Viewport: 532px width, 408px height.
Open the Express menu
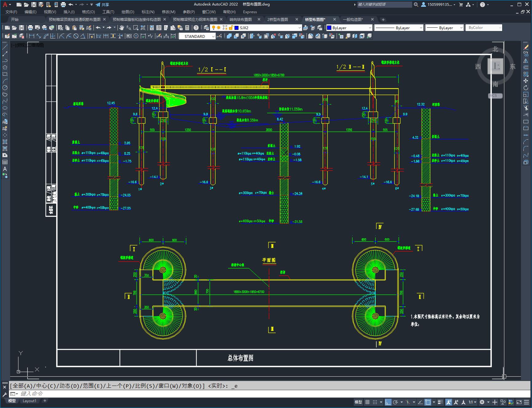coord(250,12)
